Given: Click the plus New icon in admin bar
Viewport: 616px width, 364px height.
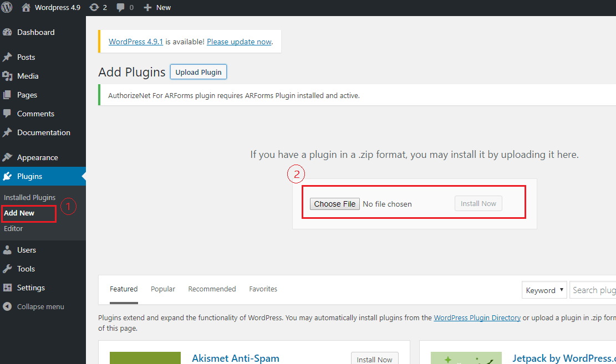Looking at the screenshot, I should click(147, 7).
